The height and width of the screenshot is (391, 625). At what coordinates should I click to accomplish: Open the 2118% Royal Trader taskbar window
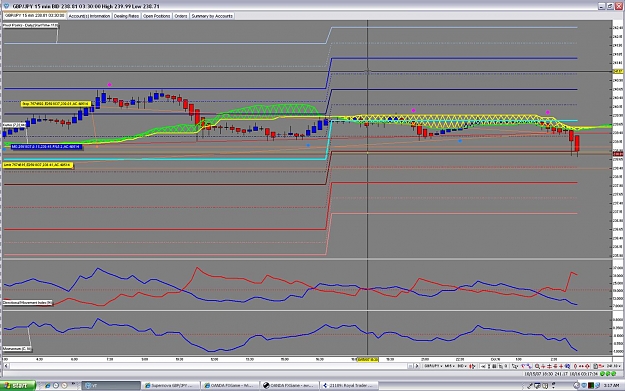(350, 385)
